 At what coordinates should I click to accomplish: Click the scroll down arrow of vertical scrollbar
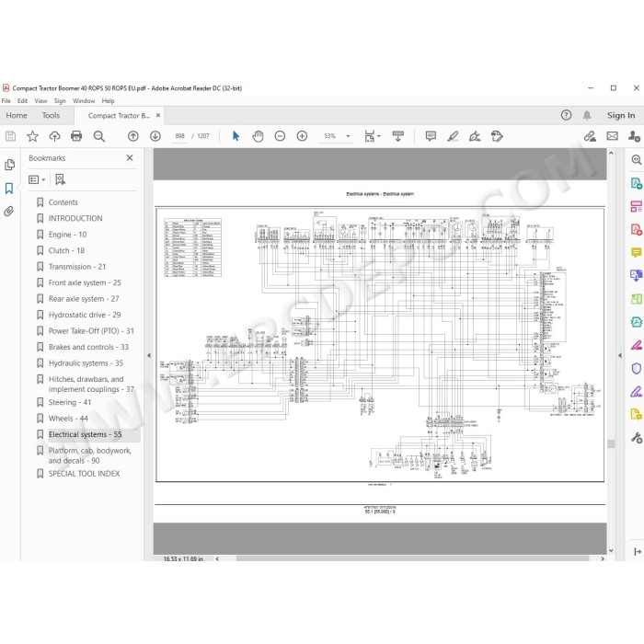click(x=611, y=551)
